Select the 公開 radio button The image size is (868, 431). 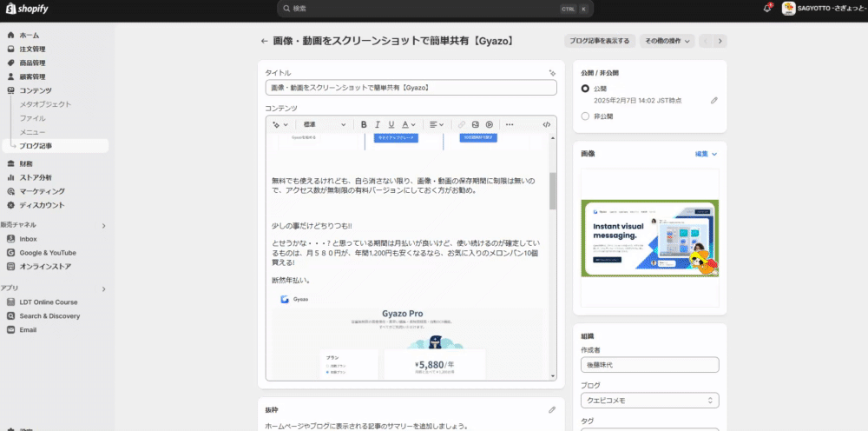coord(585,89)
